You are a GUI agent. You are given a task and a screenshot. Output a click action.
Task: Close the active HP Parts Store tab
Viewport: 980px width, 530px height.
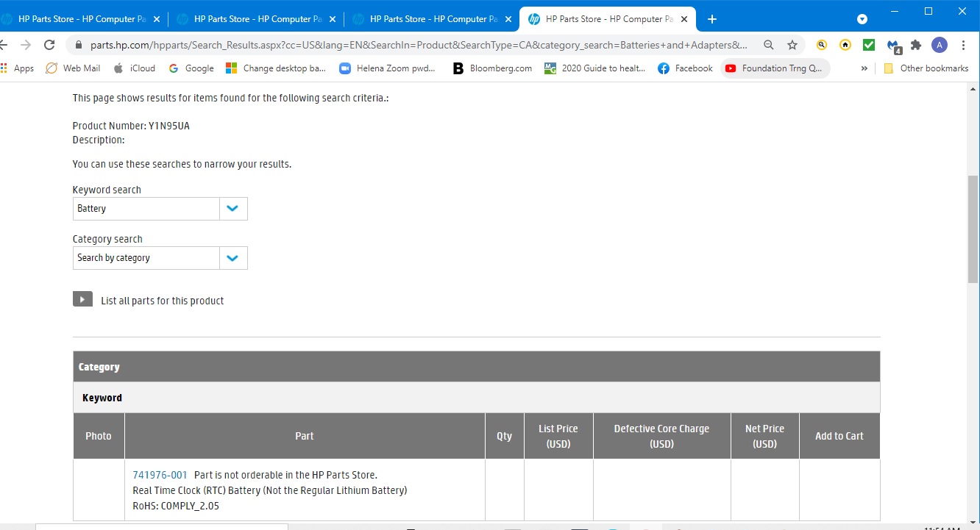pos(684,19)
